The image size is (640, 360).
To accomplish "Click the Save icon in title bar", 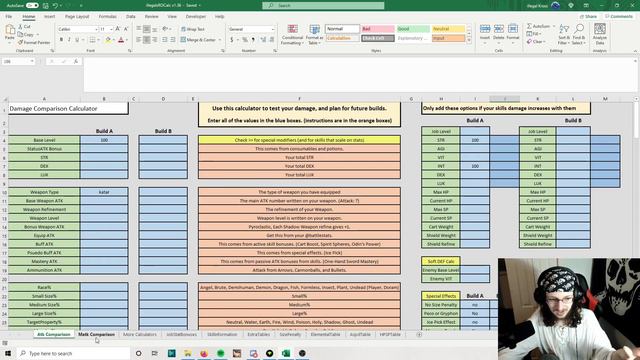I will (45, 6).
